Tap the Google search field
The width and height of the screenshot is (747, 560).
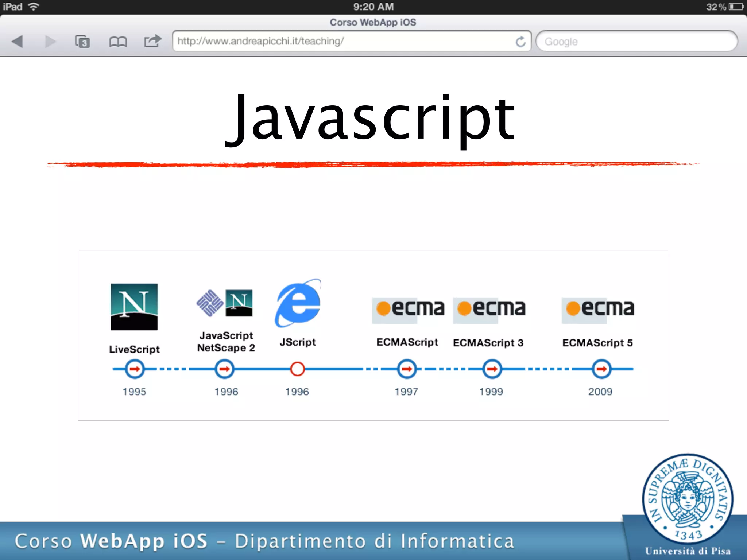pos(636,41)
